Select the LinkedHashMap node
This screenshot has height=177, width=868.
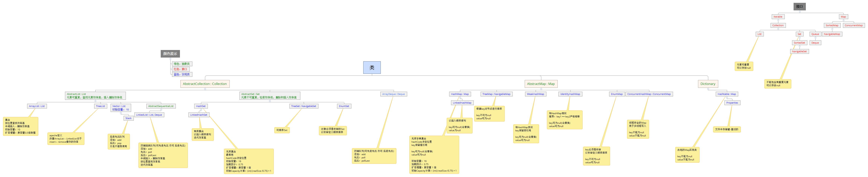tap(462, 103)
